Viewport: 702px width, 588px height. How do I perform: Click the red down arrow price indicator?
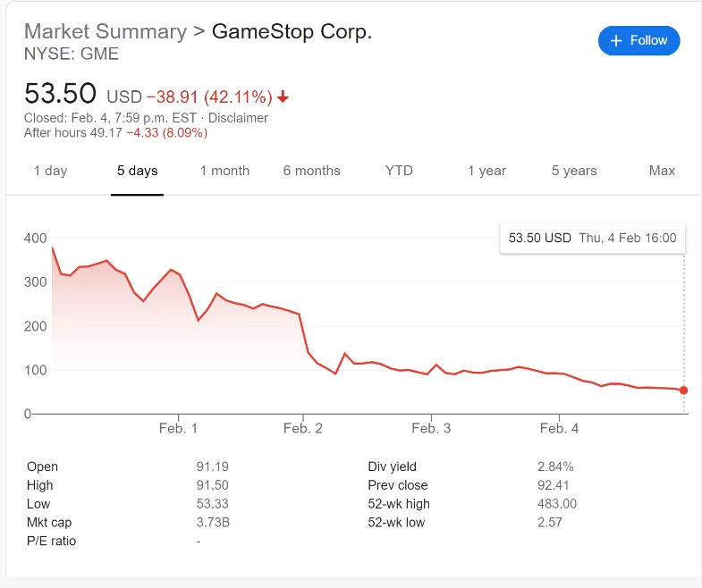[283, 97]
